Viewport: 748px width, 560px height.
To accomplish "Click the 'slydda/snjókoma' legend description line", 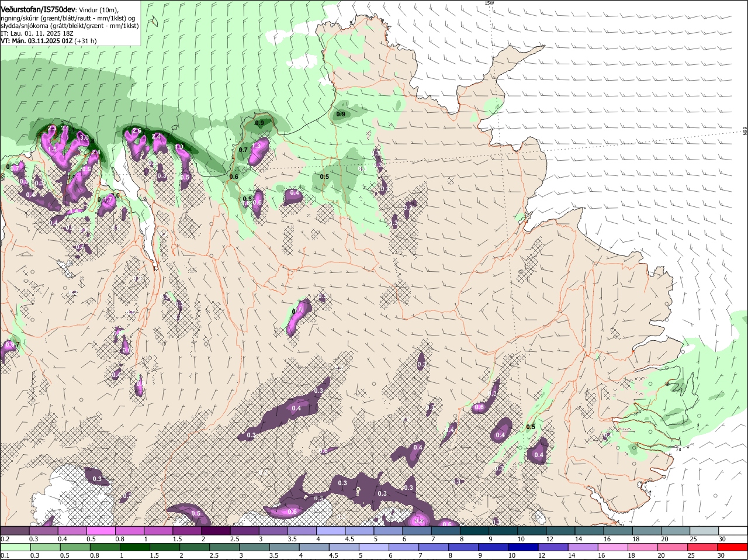I will click(x=70, y=26).
